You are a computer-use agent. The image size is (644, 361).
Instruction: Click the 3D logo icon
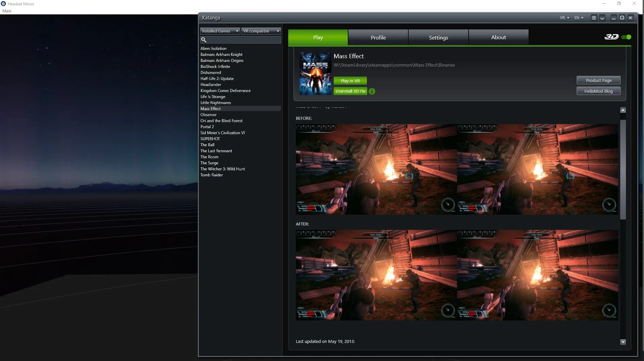click(x=611, y=37)
